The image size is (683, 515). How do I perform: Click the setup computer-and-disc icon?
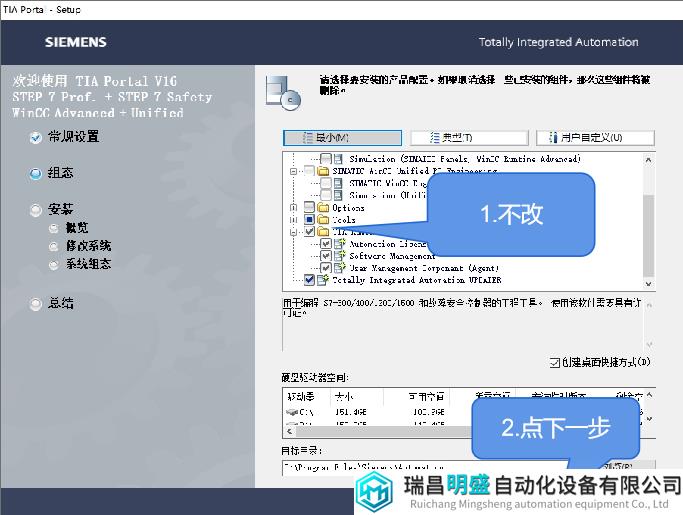(x=283, y=92)
